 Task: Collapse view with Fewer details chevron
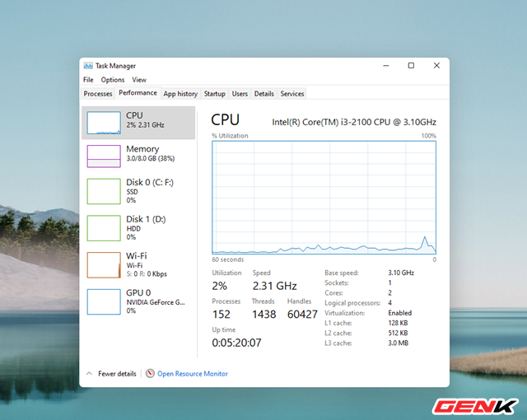pos(89,373)
